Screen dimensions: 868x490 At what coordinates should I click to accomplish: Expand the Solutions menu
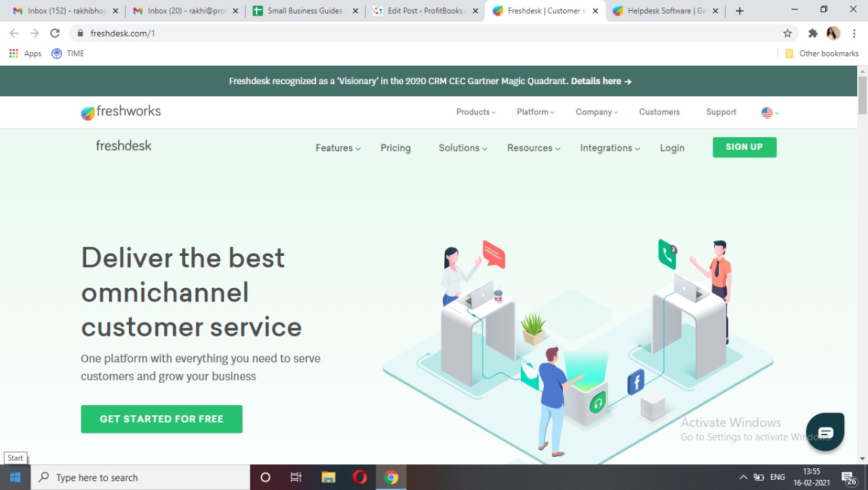click(462, 148)
